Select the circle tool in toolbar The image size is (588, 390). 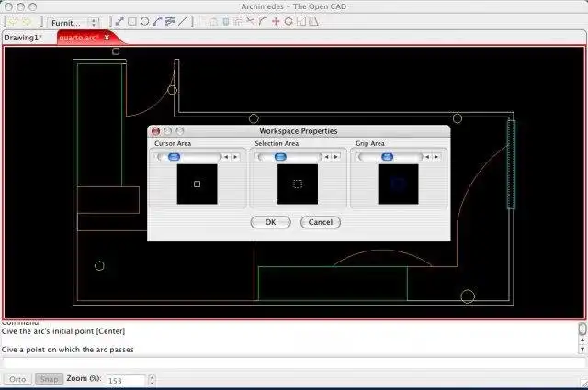pyautogui.click(x=145, y=21)
